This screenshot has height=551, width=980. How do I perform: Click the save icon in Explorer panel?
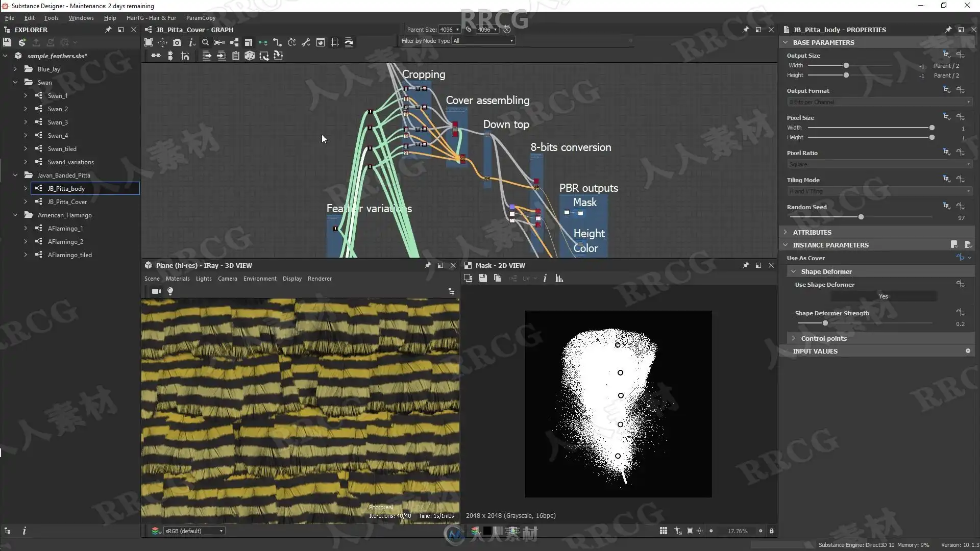[x=7, y=42]
